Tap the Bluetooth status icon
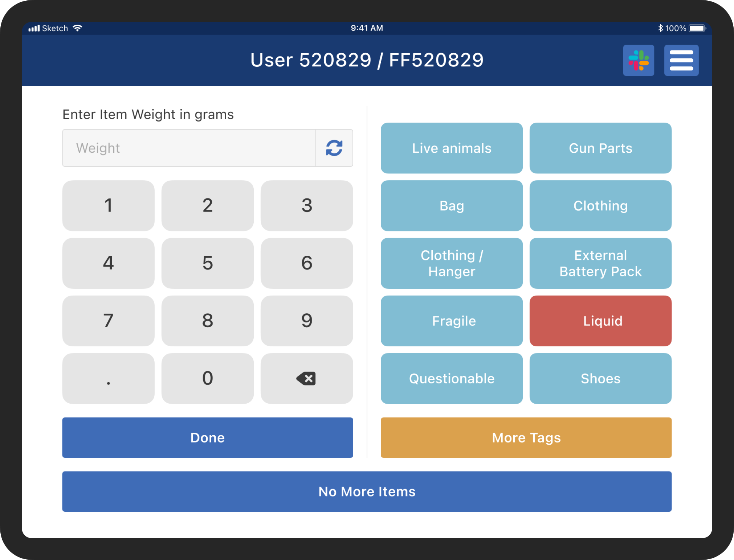Image resolution: width=734 pixels, height=560 pixels. [660, 28]
